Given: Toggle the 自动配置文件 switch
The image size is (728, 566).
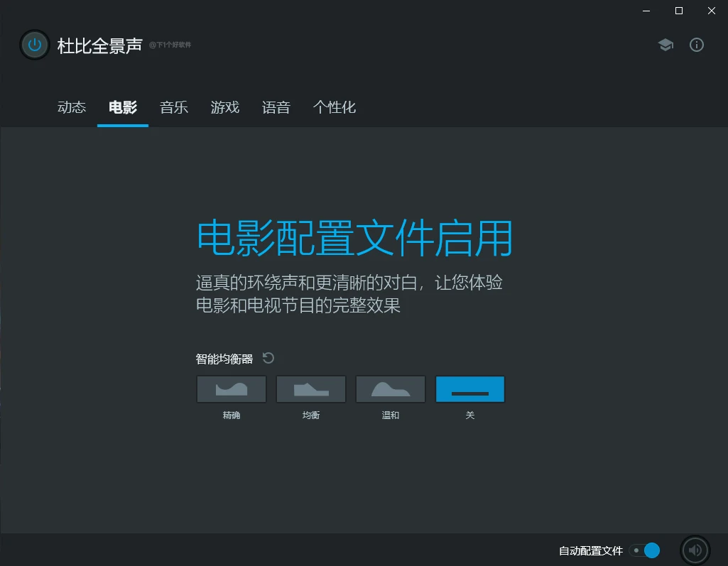Looking at the screenshot, I should point(644,550).
